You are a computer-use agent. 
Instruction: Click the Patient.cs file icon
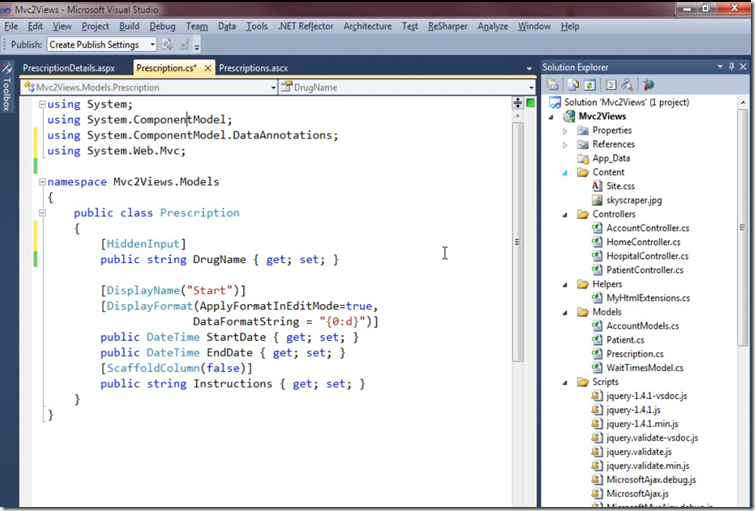pyautogui.click(x=597, y=340)
